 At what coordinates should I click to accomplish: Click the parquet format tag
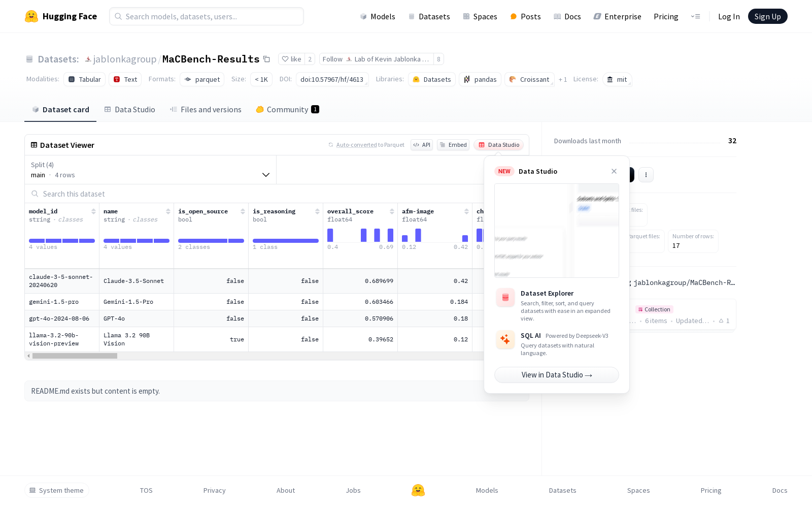202,79
